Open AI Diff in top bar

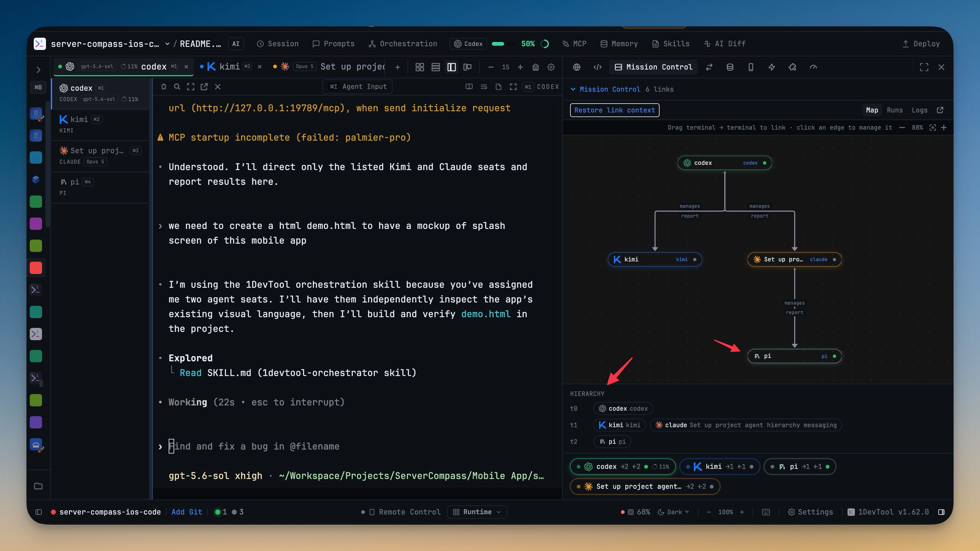tap(725, 44)
